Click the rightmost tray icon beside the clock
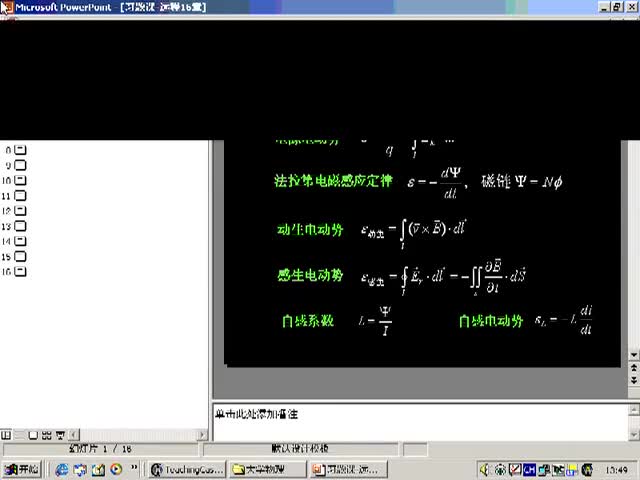 [587, 470]
